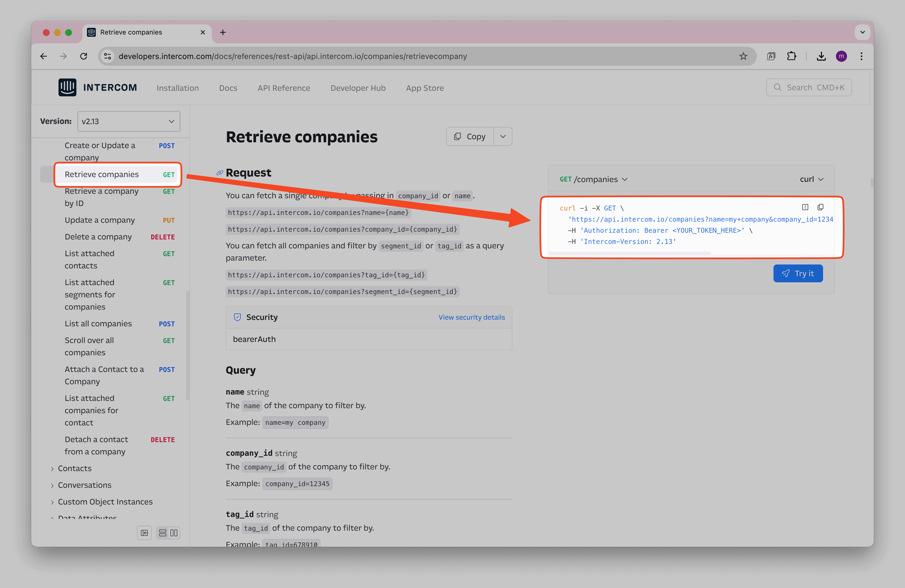Click the report issue icon in code sample
The height and width of the screenshot is (588, 905).
point(805,207)
